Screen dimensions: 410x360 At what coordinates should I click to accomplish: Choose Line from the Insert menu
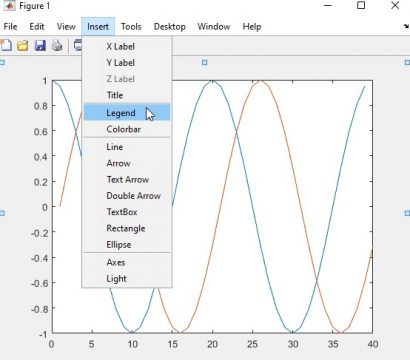point(127,147)
